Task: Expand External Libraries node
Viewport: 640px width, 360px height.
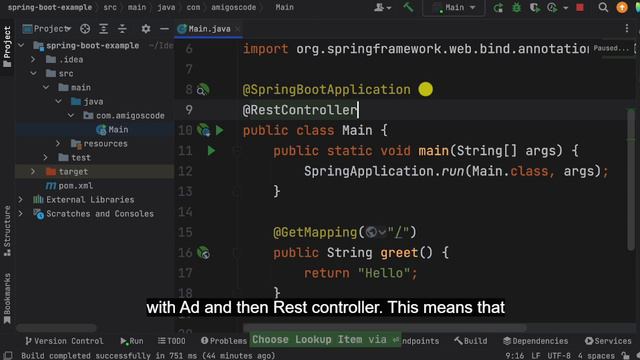Action: pos(20,200)
